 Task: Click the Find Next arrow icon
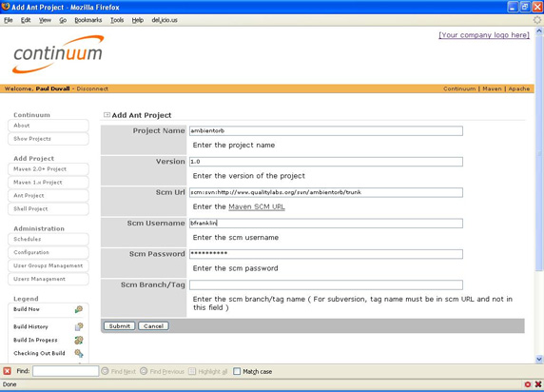(105, 371)
